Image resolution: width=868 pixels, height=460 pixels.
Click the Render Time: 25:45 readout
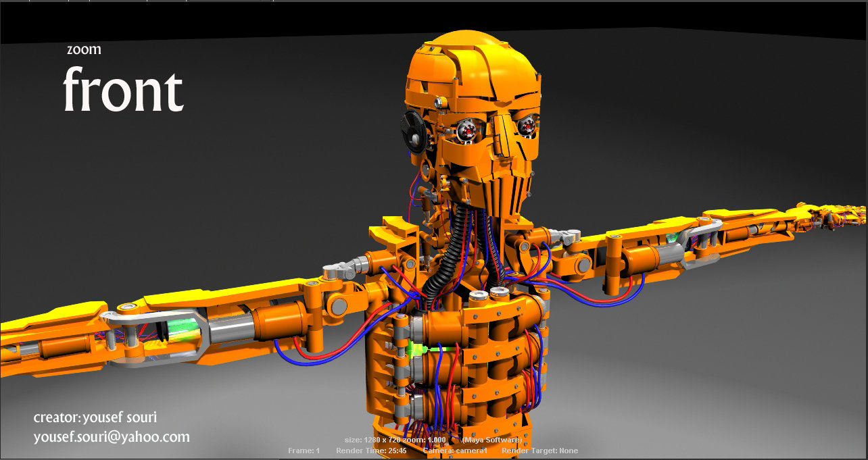[x=371, y=450]
